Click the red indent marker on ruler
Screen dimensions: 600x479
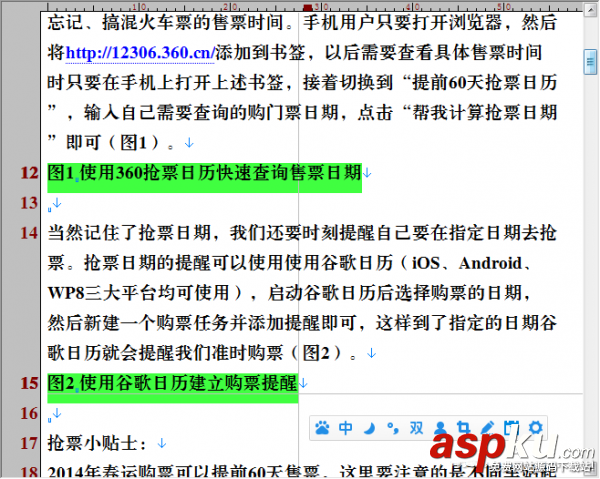click(308, 7)
